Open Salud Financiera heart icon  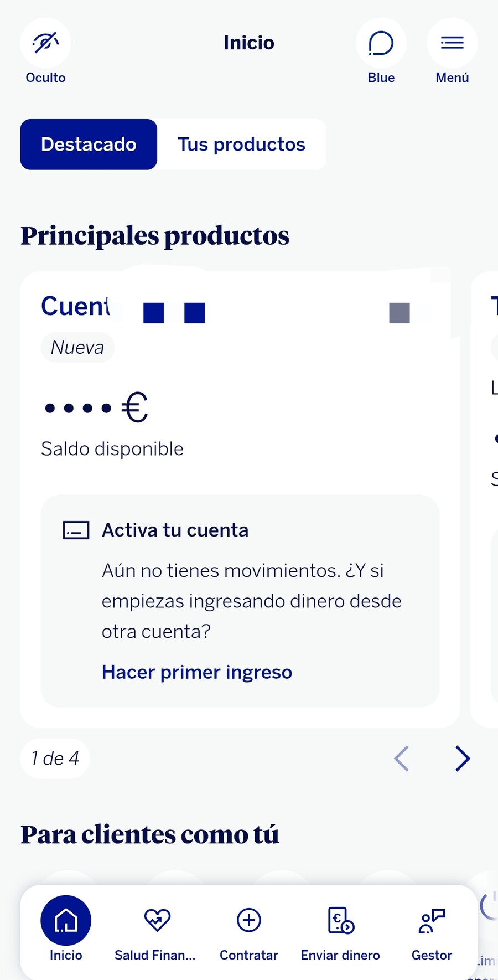[x=157, y=920]
